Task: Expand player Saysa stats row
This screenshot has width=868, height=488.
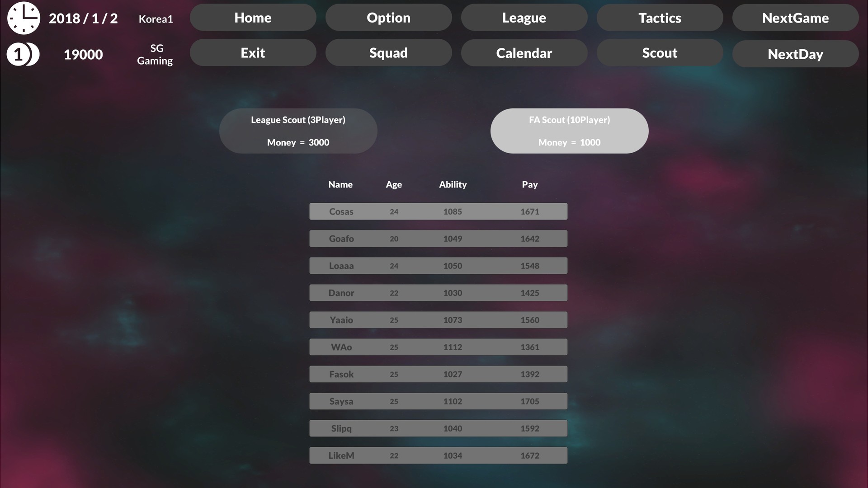Action: click(x=438, y=401)
